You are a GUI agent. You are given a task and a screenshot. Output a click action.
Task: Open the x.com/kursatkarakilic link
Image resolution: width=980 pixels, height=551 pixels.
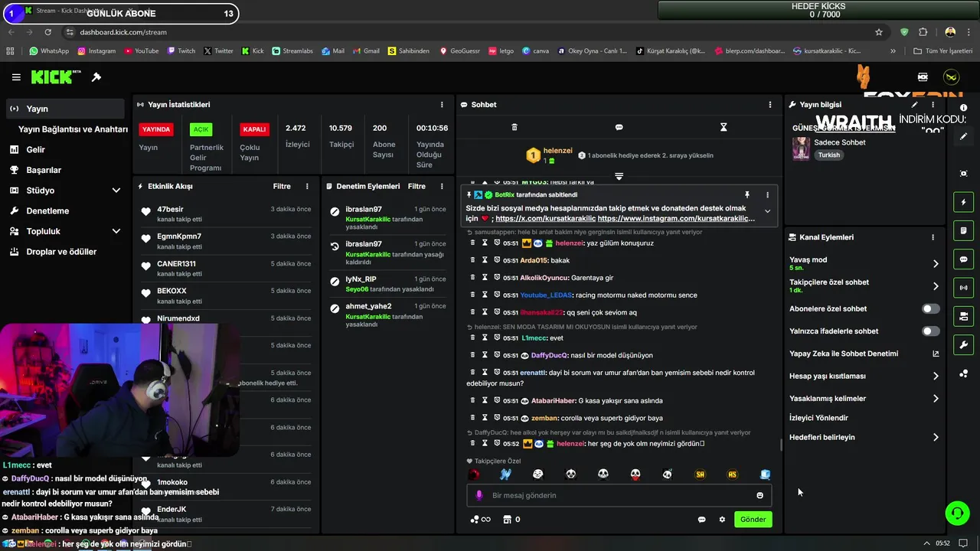(x=544, y=219)
